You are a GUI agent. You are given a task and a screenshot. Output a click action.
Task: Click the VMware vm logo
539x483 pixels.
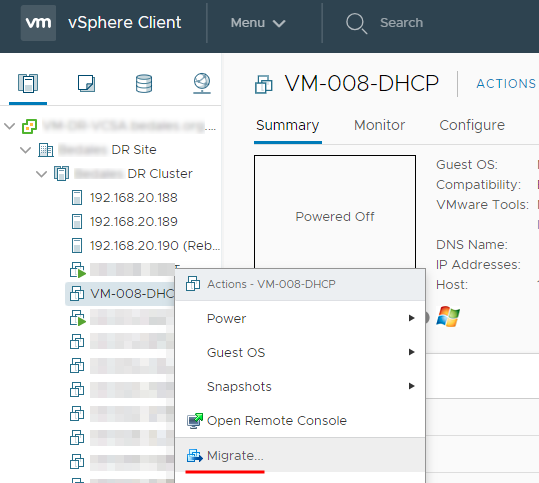point(38,23)
